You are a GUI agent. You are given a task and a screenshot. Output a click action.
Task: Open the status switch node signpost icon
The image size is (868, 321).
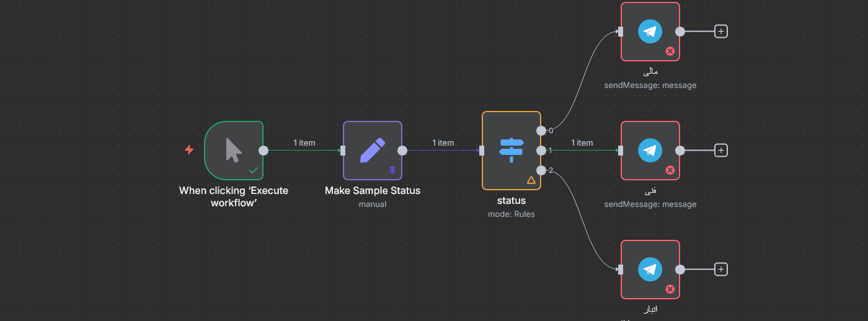511,150
